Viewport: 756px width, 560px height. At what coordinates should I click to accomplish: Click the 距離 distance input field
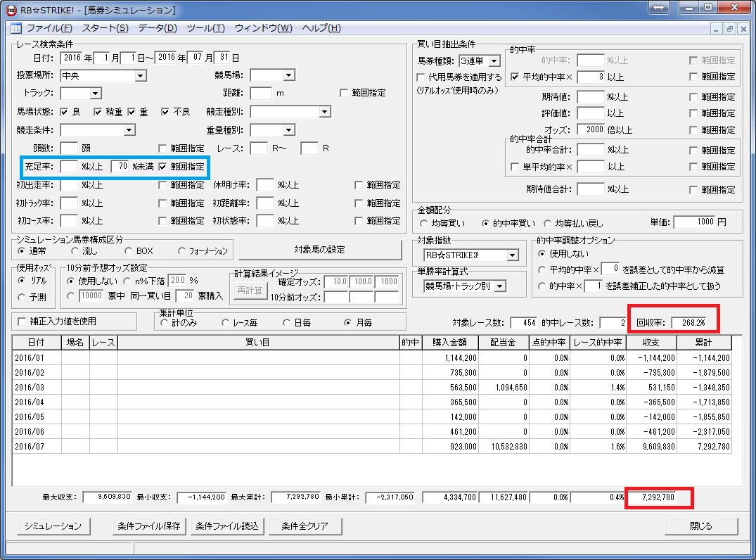(262, 93)
